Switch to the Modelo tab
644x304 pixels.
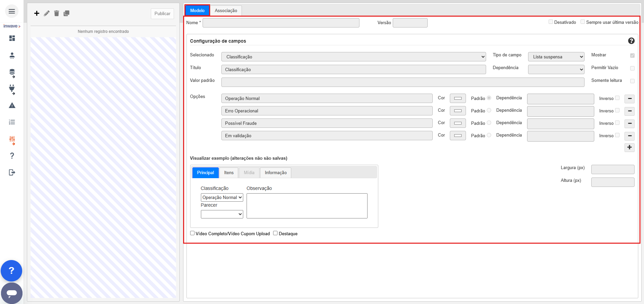point(197,10)
